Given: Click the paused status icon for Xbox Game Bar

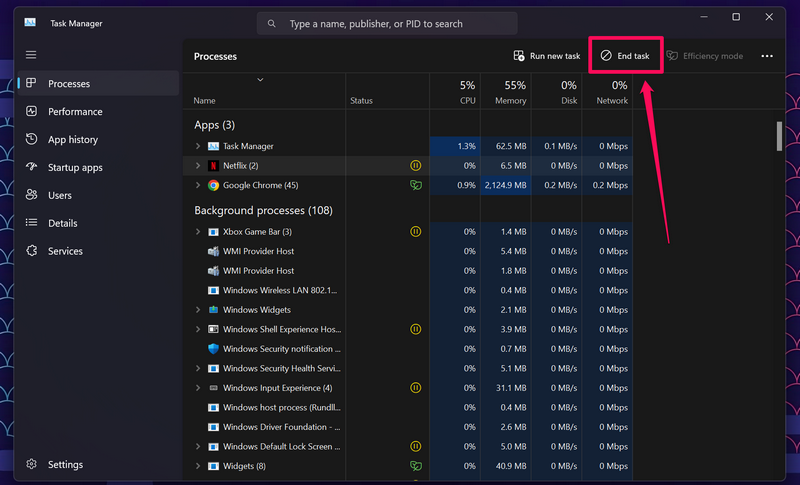Looking at the screenshot, I should click(x=415, y=232).
